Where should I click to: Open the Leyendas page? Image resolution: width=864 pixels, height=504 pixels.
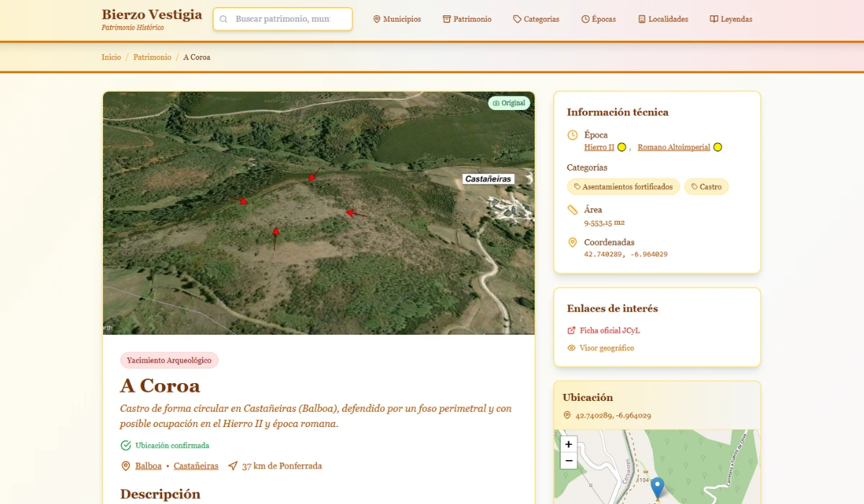(731, 19)
